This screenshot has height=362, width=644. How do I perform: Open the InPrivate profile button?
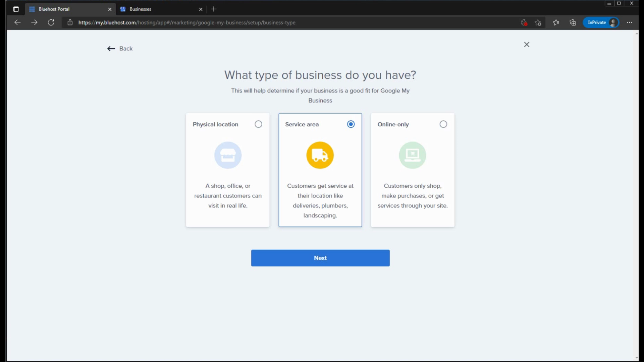coord(601,22)
